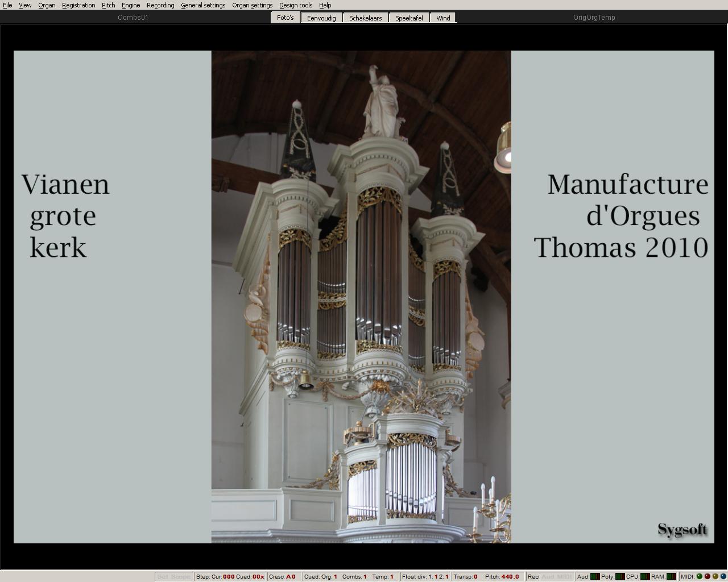
Task: Click the Poly polyphony meter
Action: point(620,576)
